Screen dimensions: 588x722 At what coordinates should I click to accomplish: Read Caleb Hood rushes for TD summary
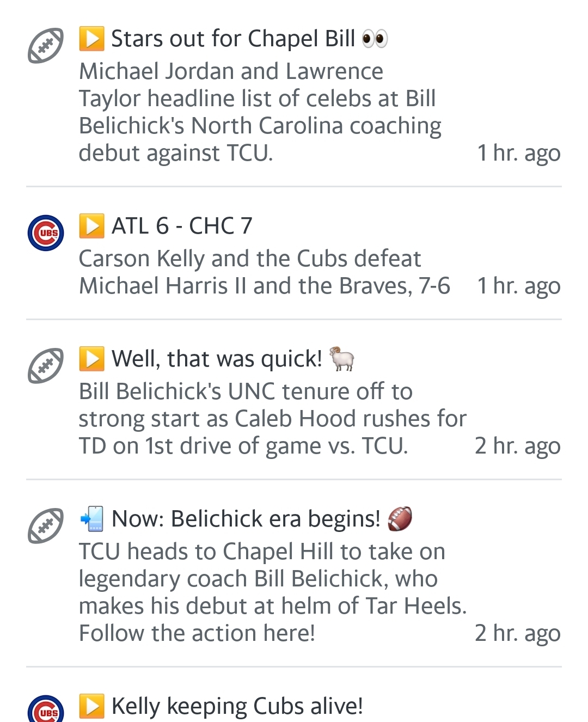point(272,419)
